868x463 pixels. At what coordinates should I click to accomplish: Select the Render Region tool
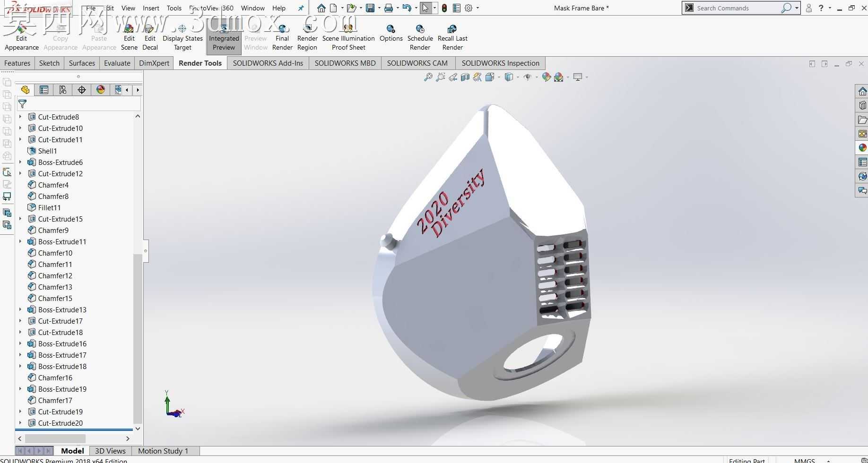point(307,38)
